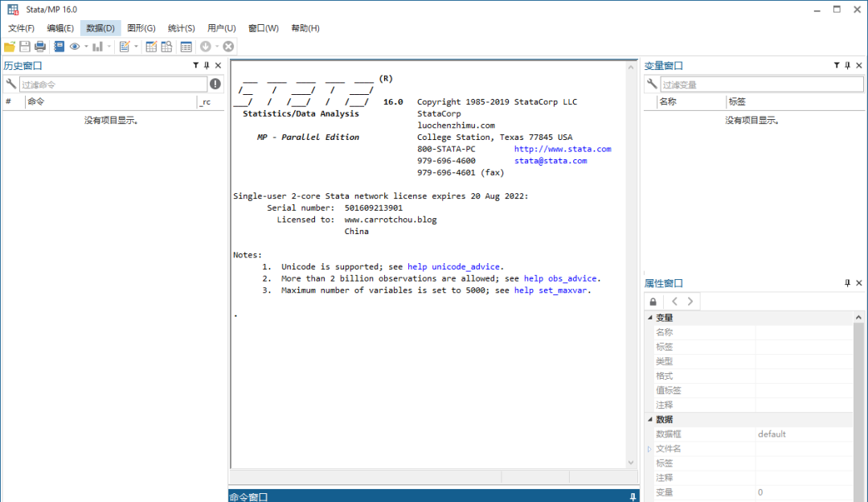Screen dimensions: 868x502
Task: Open the 文件(F) menu
Action: tap(21, 28)
